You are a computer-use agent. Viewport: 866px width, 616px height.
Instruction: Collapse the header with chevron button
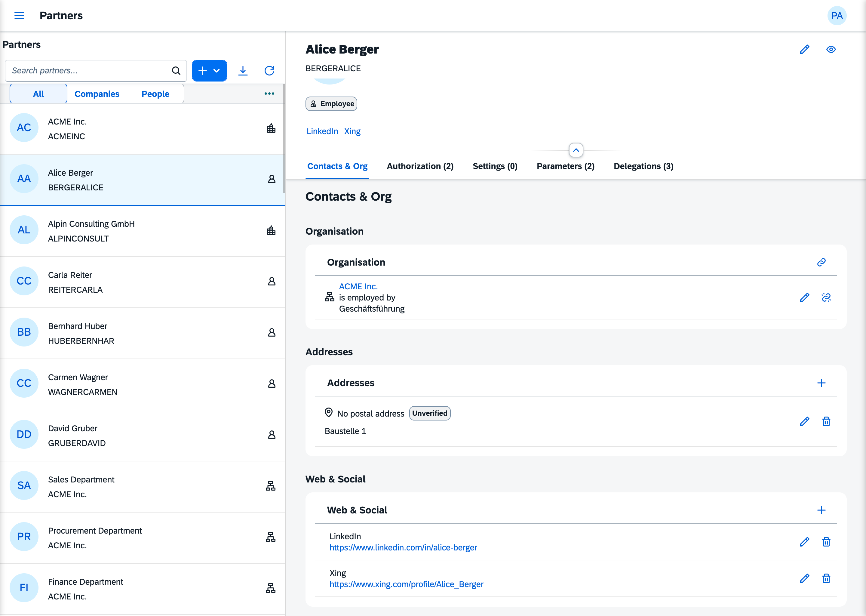coord(576,150)
